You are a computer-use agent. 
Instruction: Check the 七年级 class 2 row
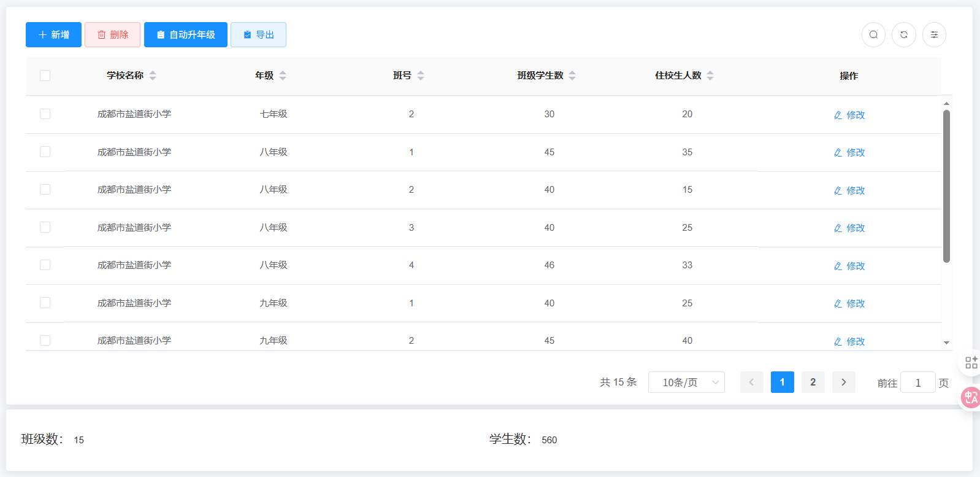click(45, 114)
